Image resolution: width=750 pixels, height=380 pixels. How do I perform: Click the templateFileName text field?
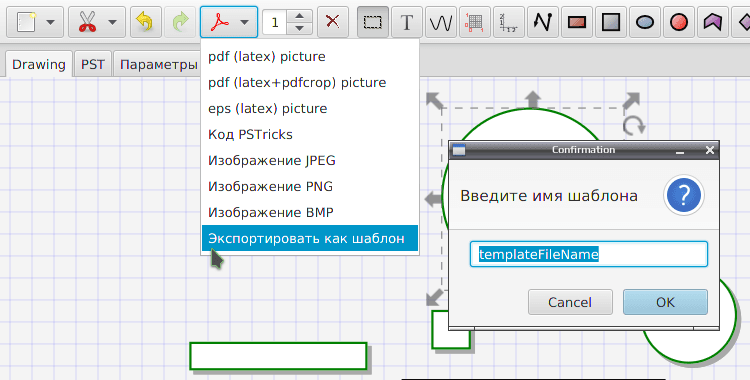click(x=589, y=254)
